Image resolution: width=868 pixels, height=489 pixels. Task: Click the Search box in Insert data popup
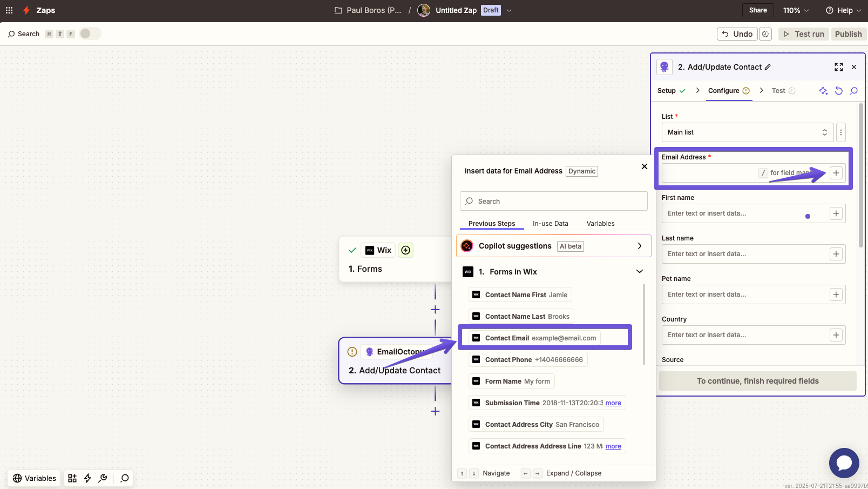coord(554,201)
